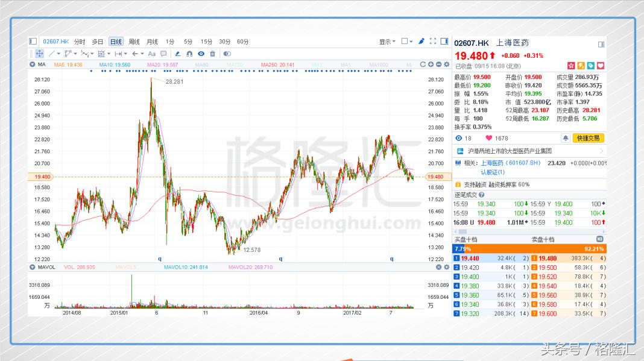The image size is (644, 361).
Task: Click the orange note icon near quote
Action: (581, 66)
